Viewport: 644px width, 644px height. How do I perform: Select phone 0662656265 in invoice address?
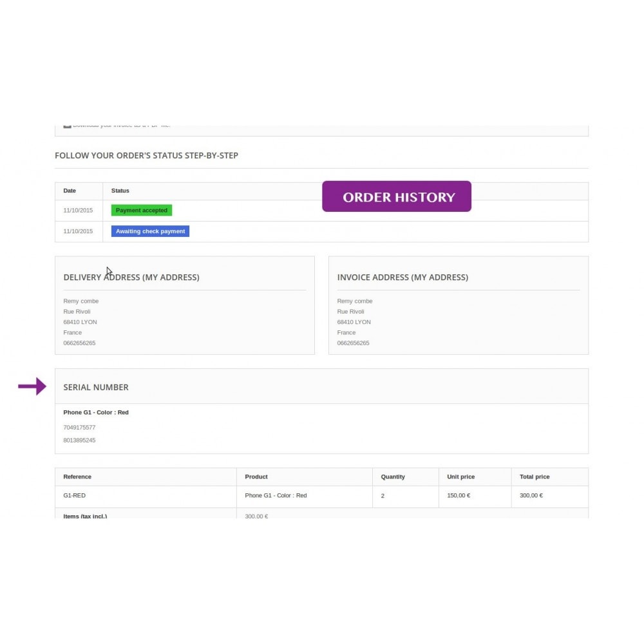coord(353,343)
